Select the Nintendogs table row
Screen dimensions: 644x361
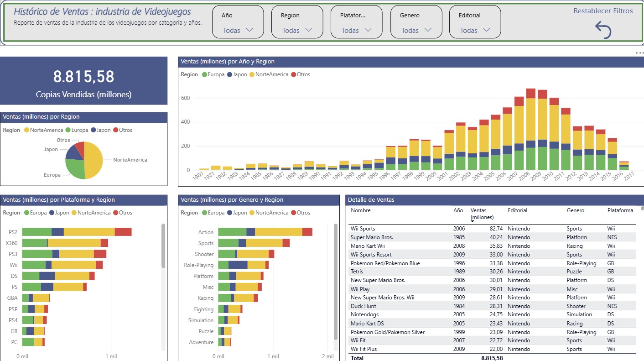tap(493, 314)
